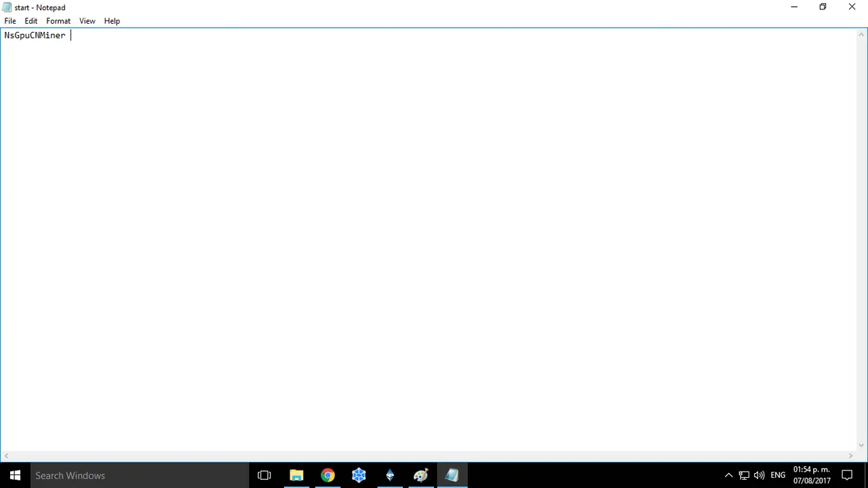Click the NsGpuCNMiner text in the editor
Screen dimensions: 868x488
[35, 35]
